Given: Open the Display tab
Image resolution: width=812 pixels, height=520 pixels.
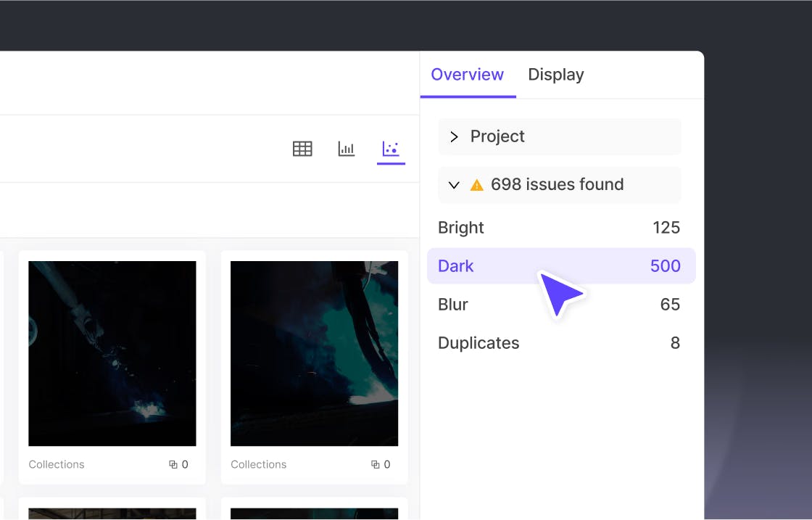Looking at the screenshot, I should point(555,75).
